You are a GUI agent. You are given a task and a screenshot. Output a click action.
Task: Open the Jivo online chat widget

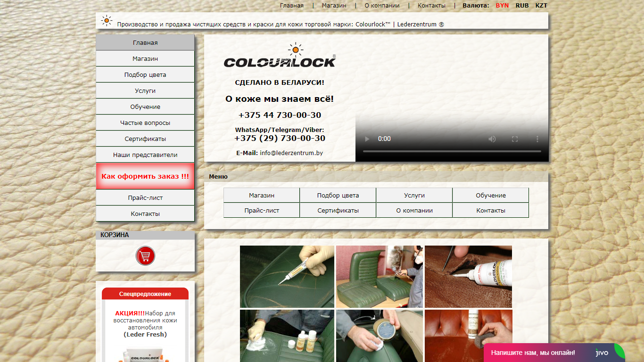(554, 353)
